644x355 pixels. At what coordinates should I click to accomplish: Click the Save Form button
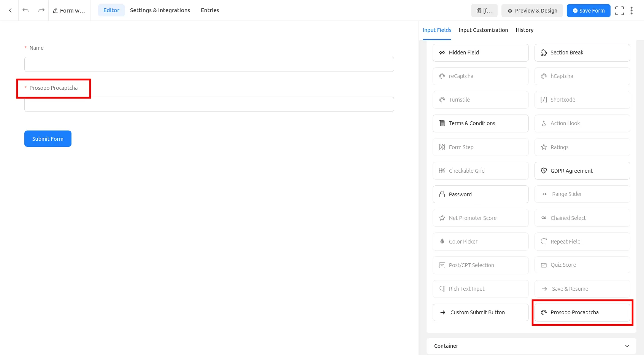588,11
